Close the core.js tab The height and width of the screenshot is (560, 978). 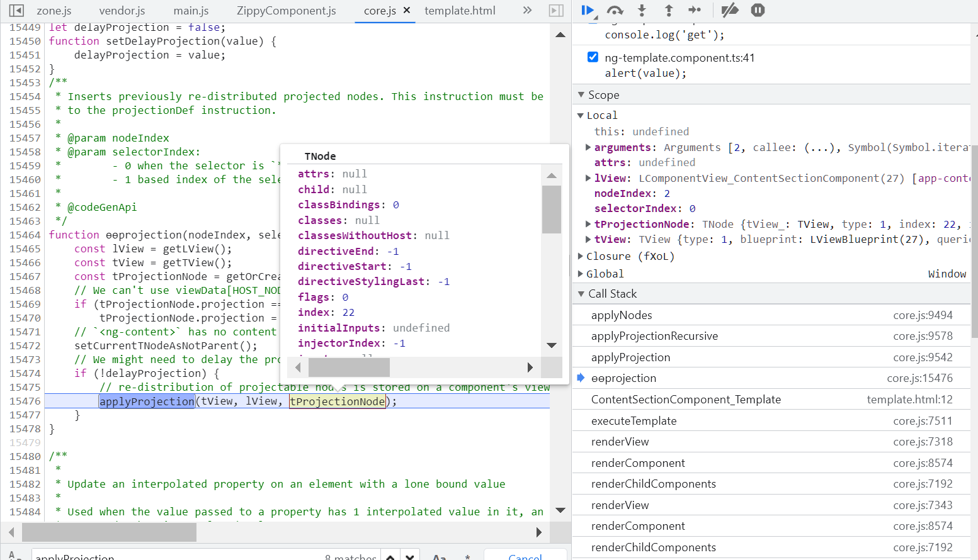tap(407, 10)
